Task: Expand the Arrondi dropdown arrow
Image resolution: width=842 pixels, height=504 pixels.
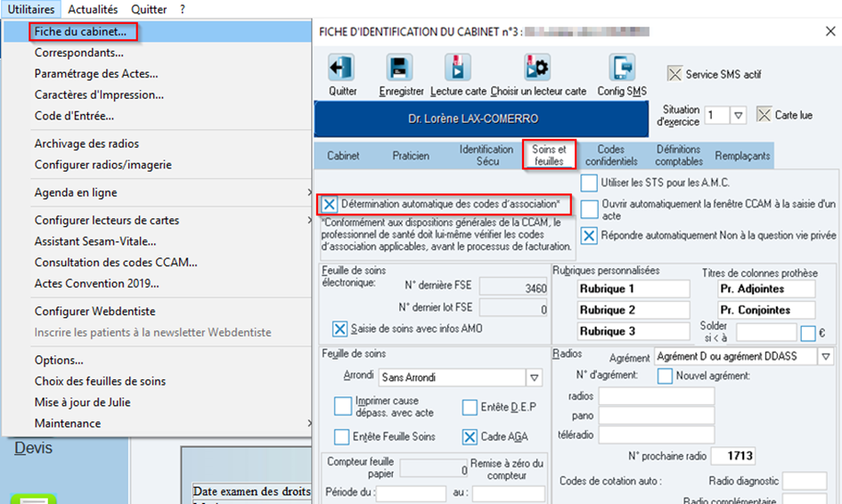Action: point(534,378)
